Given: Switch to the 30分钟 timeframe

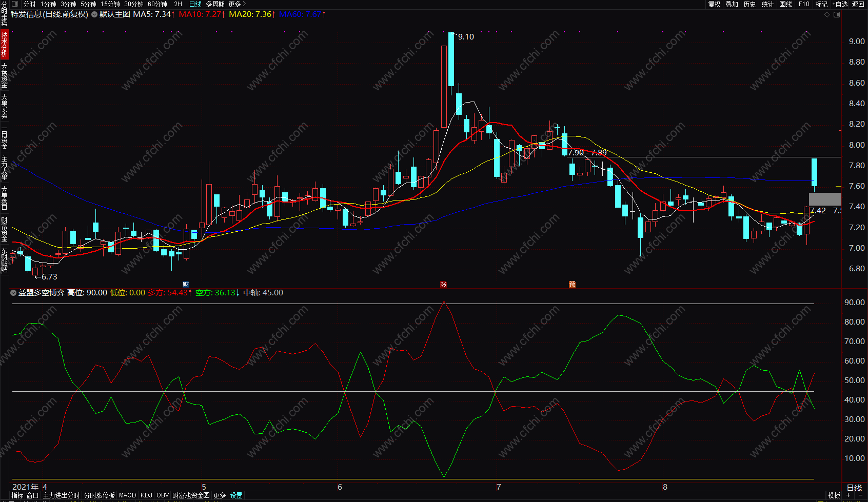Looking at the screenshot, I should click(x=134, y=4).
